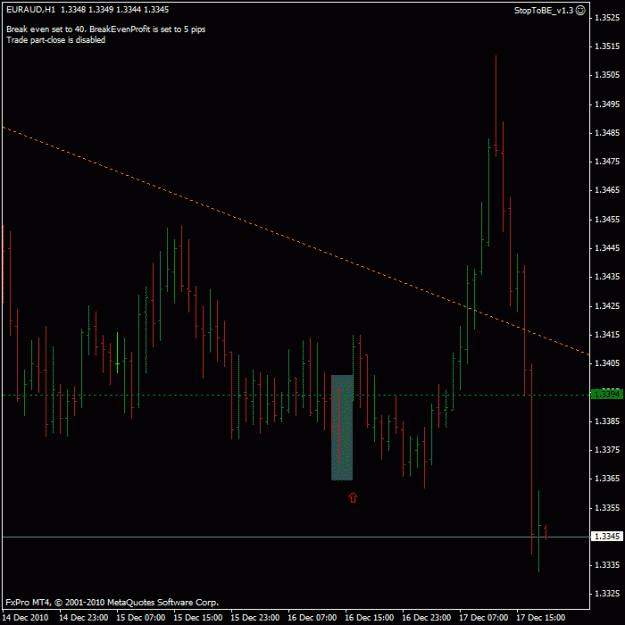Click the '16 Dec 07:00' time axis label
This screenshot has height=625, width=625.
312,617
